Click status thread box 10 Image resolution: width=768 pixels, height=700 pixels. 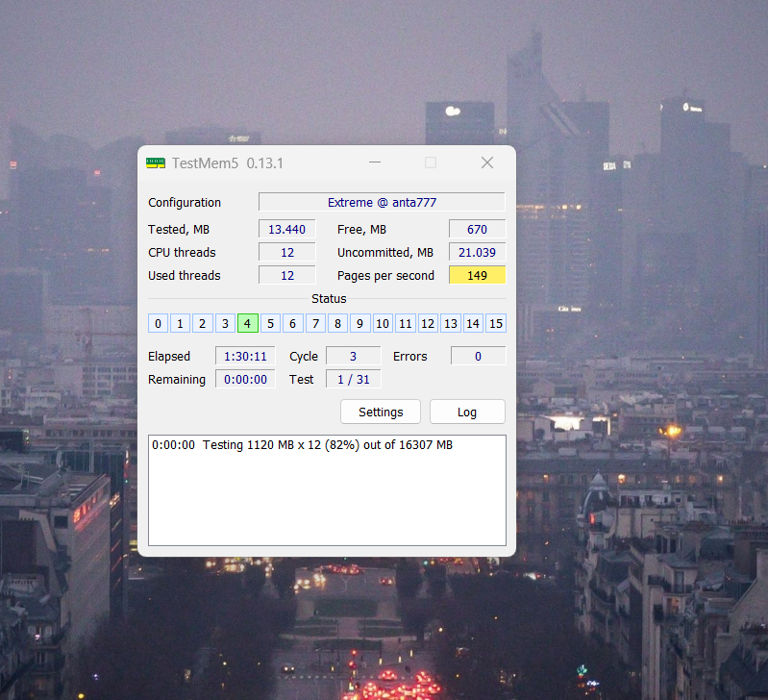tap(383, 323)
